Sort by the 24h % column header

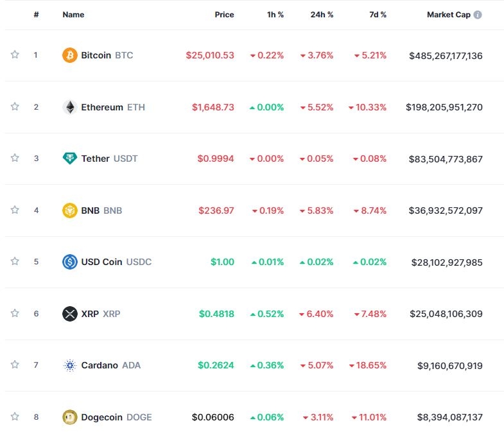tap(321, 15)
